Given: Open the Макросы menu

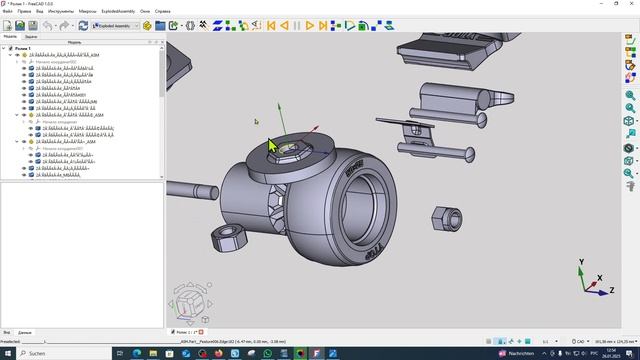Looking at the screenshot, I should click(x=87, y=11).
